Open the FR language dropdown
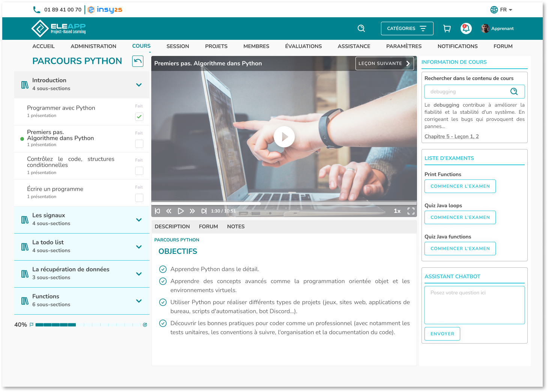This screenshot has width=548, height=392. 506,10
